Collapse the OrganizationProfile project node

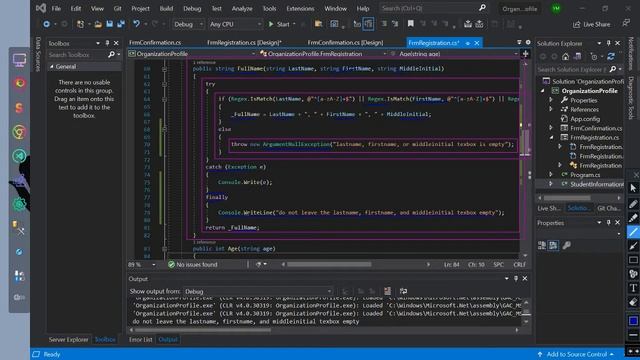point(542,91)
